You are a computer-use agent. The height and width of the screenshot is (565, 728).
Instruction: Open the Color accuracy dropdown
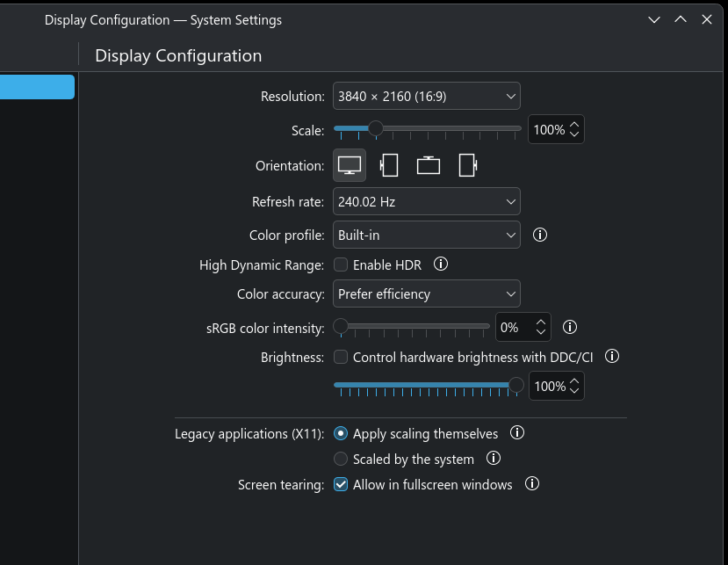427,294
